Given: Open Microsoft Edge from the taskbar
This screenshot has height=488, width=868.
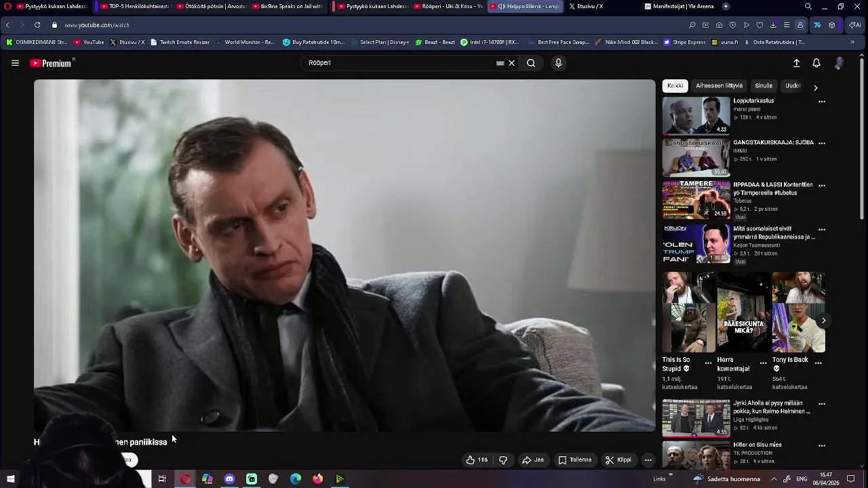Looking at the screenshot, I should pos(296,479).
